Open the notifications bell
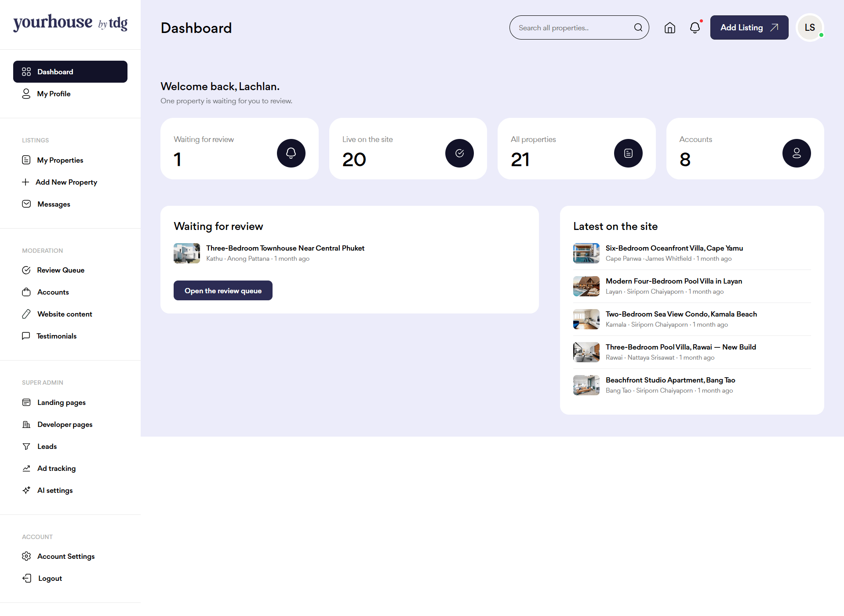 coord(695,28)
